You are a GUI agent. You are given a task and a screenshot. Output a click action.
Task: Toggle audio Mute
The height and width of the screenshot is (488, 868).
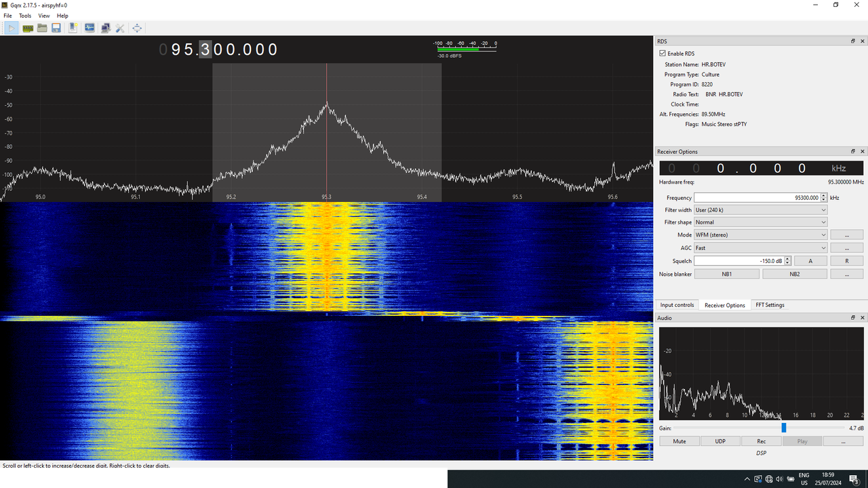click(x=679, y=441)
